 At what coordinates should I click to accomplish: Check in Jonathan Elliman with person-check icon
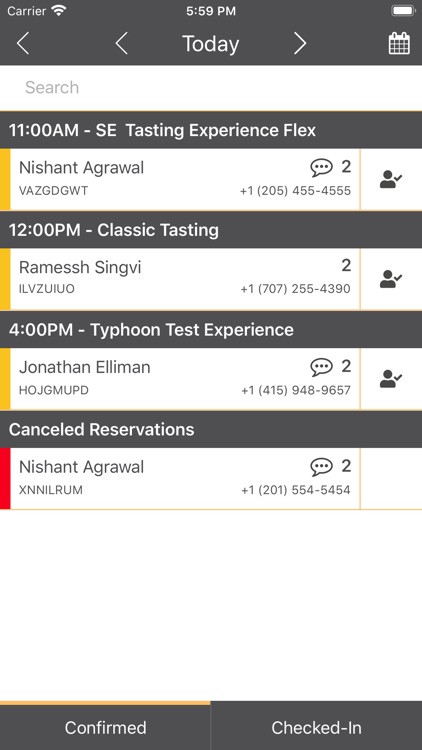pyautogui.click(x=391, y=379)
